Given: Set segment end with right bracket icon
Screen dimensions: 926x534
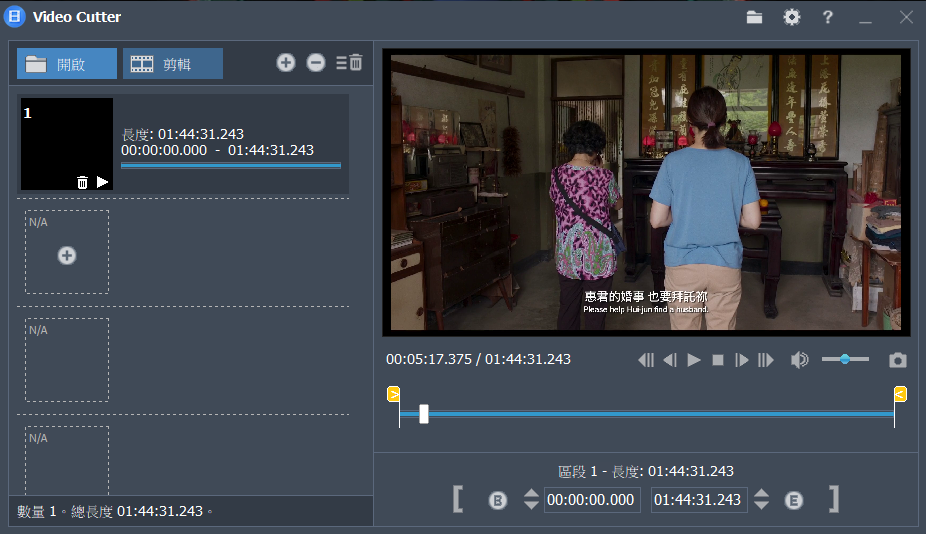Looking at the screenshot, I should (x=833, y=500).
